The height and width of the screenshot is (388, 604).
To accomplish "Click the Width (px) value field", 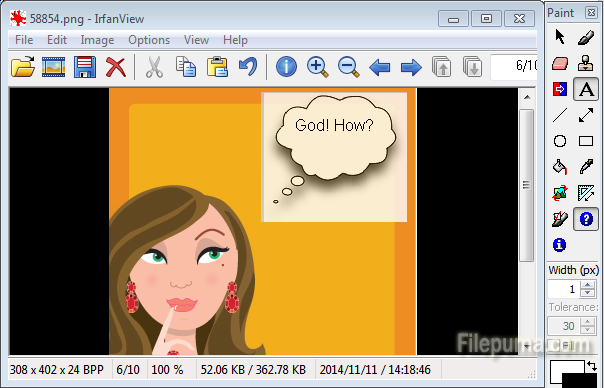I will 564,289.
